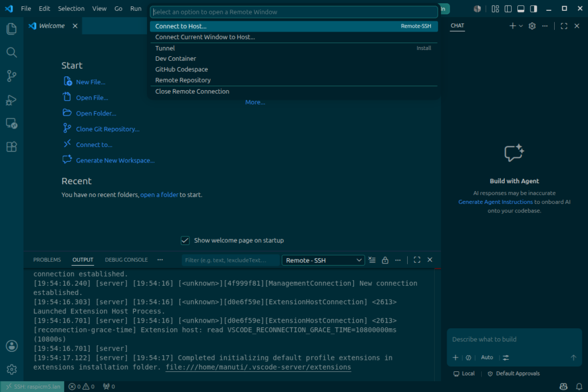Open the Accounts icon in activity bar
This screenshot has height=392, width=588.
click(x=11, y=346)
